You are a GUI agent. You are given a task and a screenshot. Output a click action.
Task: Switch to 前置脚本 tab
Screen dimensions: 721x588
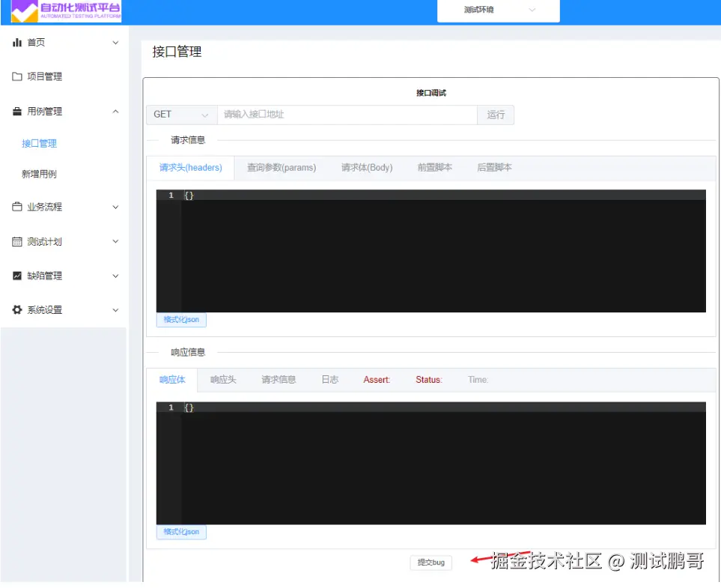point(434,168)
